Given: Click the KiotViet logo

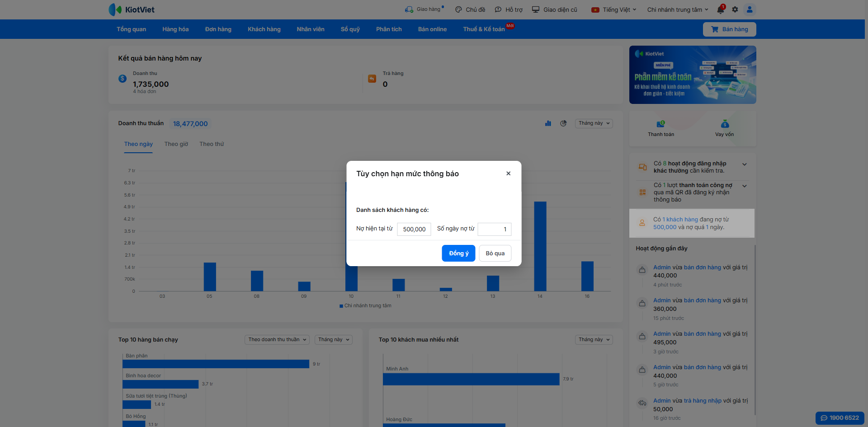Looking at the screenshot, I should pyautogui.click(x=132, y=9).
